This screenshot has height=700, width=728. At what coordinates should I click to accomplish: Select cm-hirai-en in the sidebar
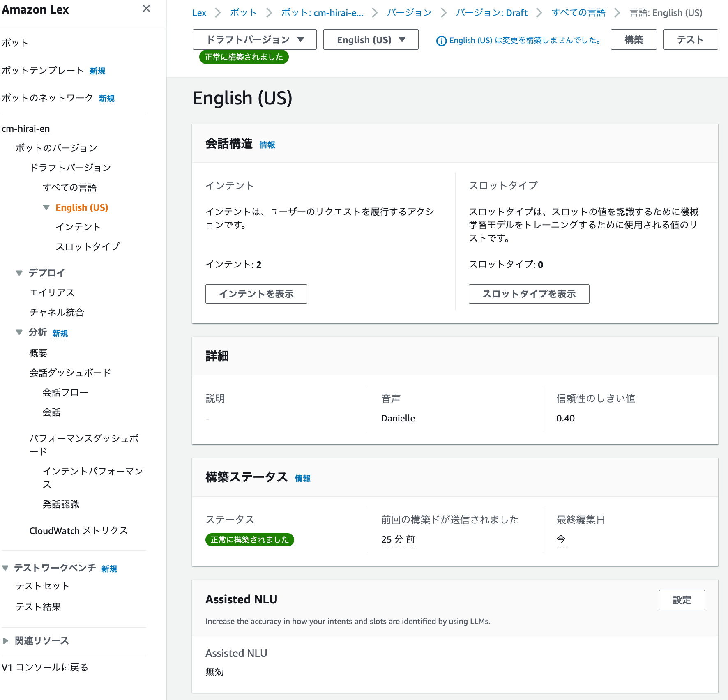26,129
